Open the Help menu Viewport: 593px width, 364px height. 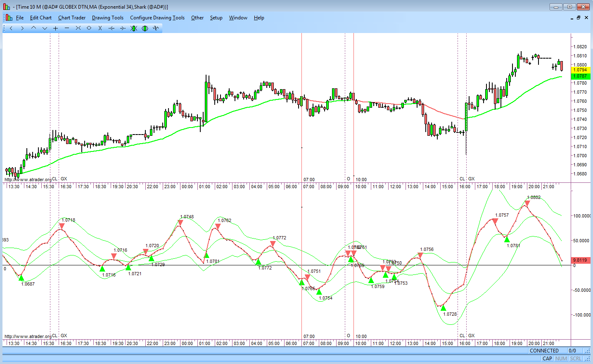(x=259, y=18)
